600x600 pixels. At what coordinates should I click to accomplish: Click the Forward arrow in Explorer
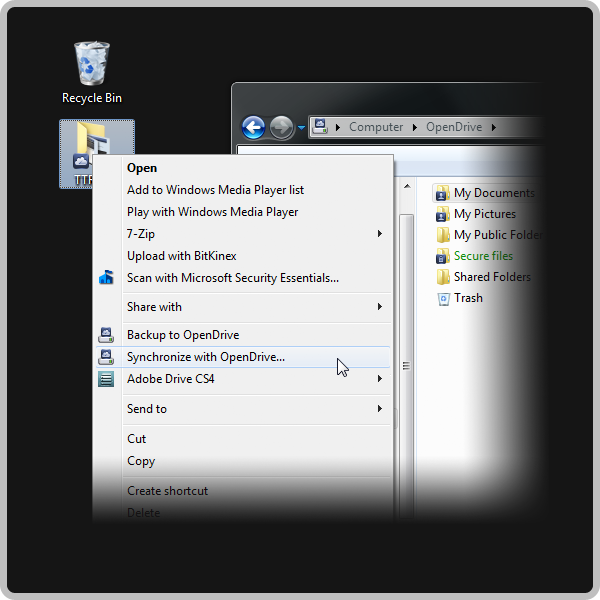pos(281,127)
